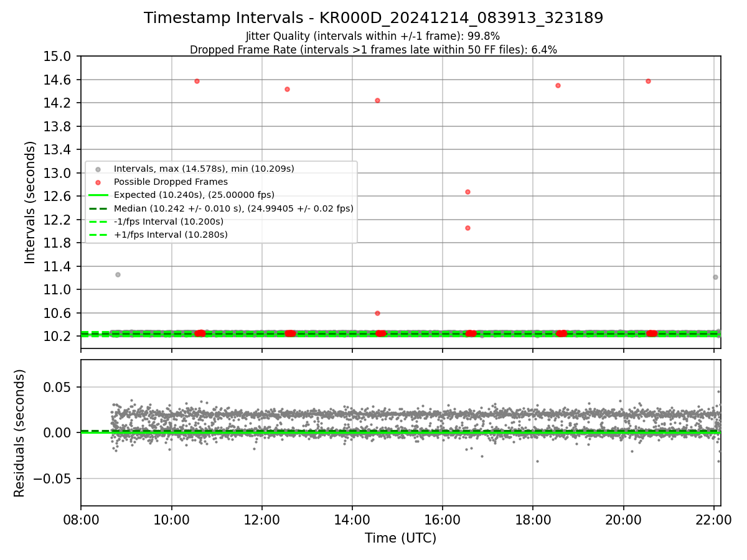Click the red dropped-frame point at 10.6s level
The image size is (747, 560).
click(x=377, y=313)
